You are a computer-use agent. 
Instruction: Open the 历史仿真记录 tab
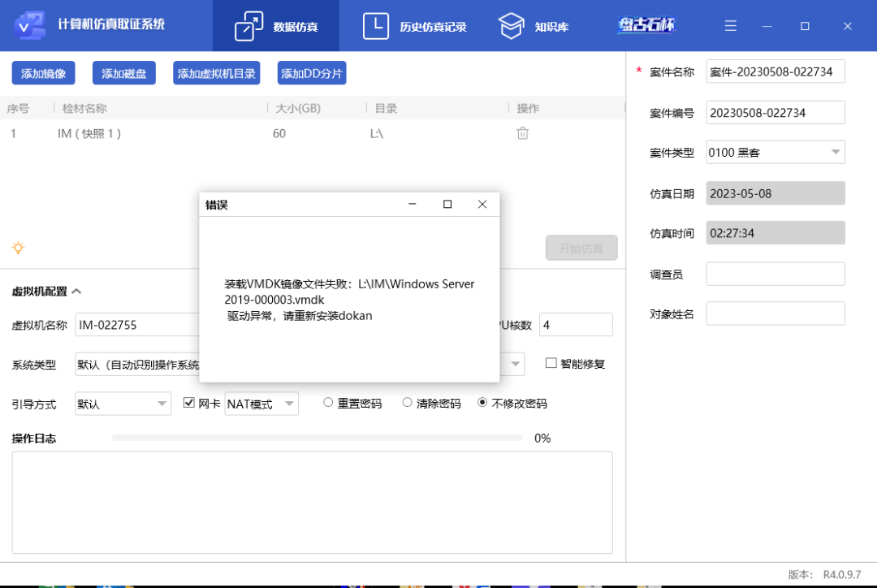(x=414, y=26)
